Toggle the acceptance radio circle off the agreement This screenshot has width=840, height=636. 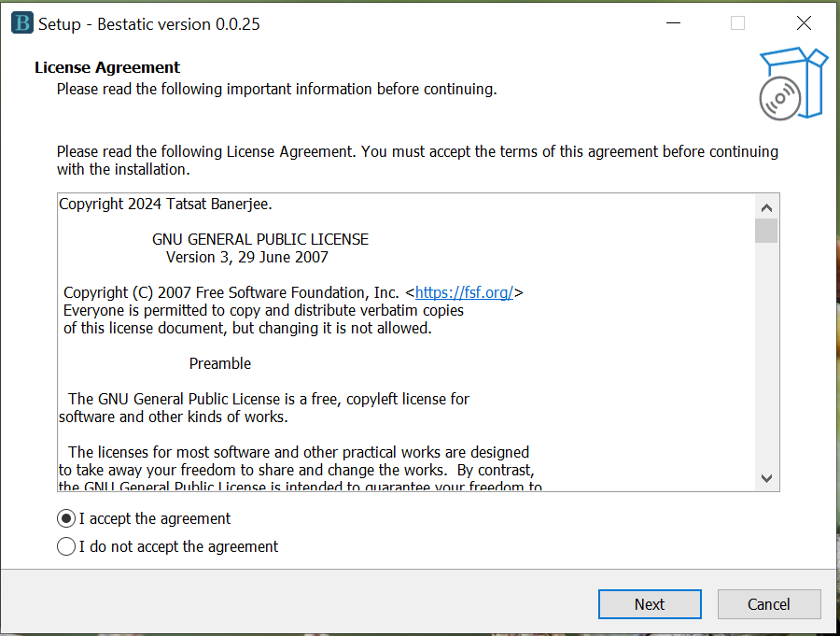[x=65, y=518]
